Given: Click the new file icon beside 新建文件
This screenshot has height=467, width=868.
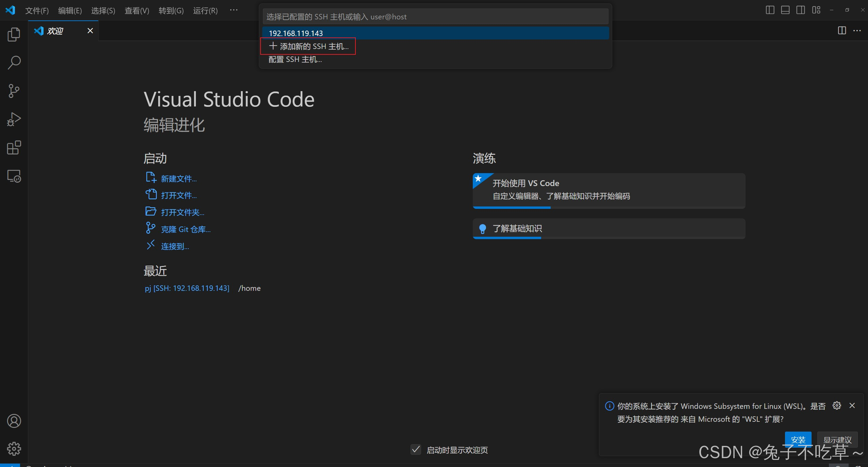Looking at the screenshot, I should (x=151, y=178).
